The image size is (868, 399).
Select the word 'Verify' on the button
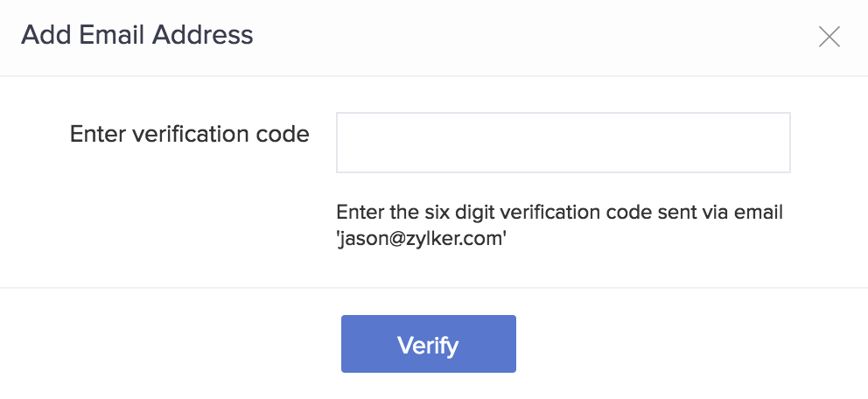coord(428,345)
